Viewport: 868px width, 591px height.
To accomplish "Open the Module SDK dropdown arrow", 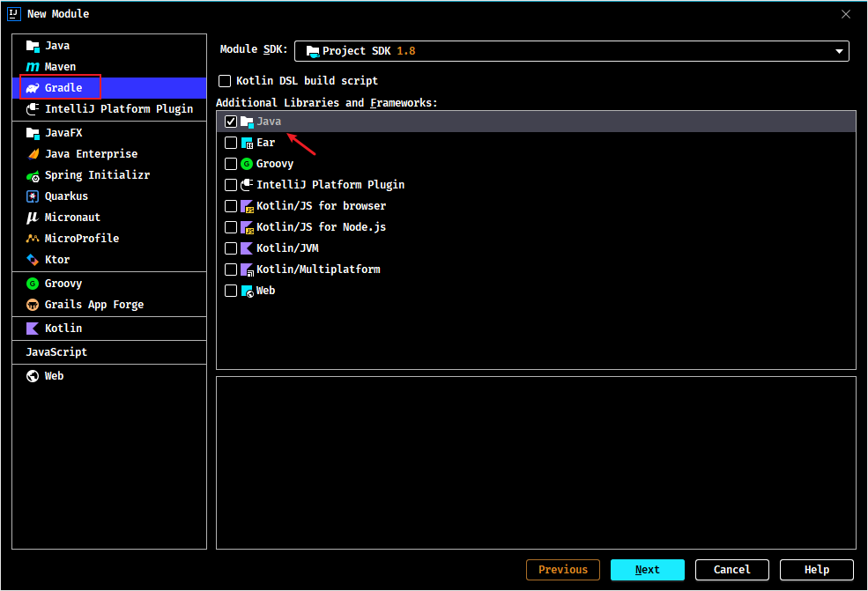I will [x=839, y=51].
